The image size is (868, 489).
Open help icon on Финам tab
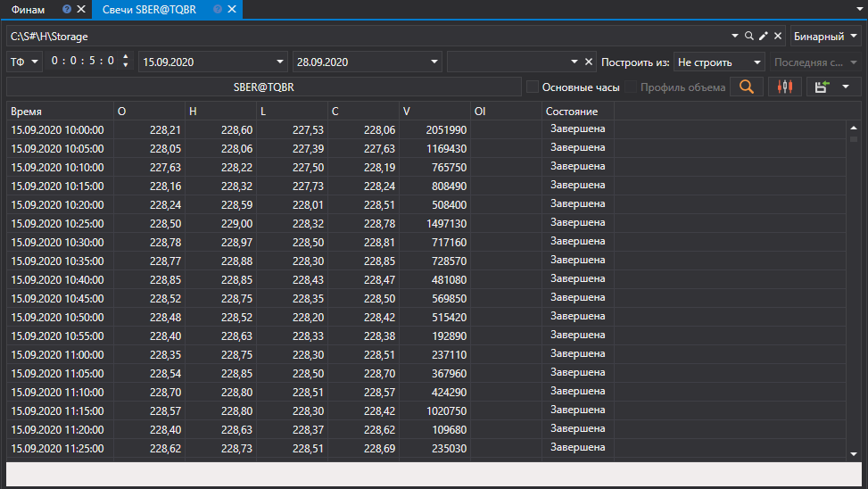coord(67,10)
